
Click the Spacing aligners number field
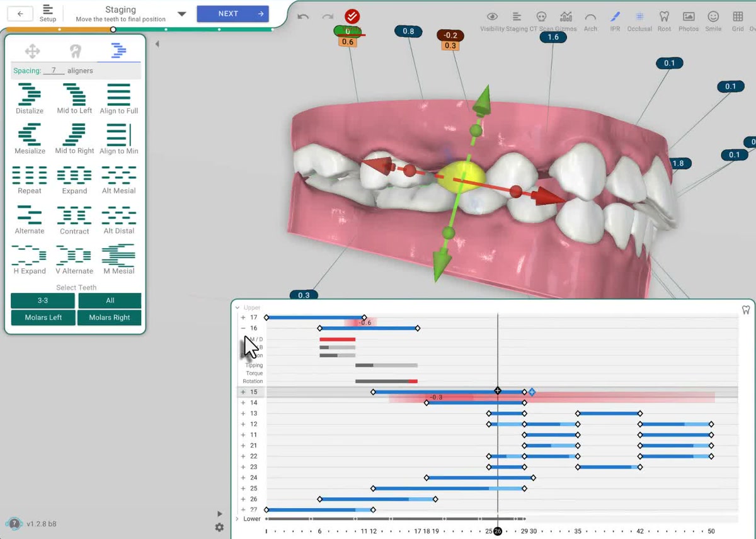click(x=54, y=71)
